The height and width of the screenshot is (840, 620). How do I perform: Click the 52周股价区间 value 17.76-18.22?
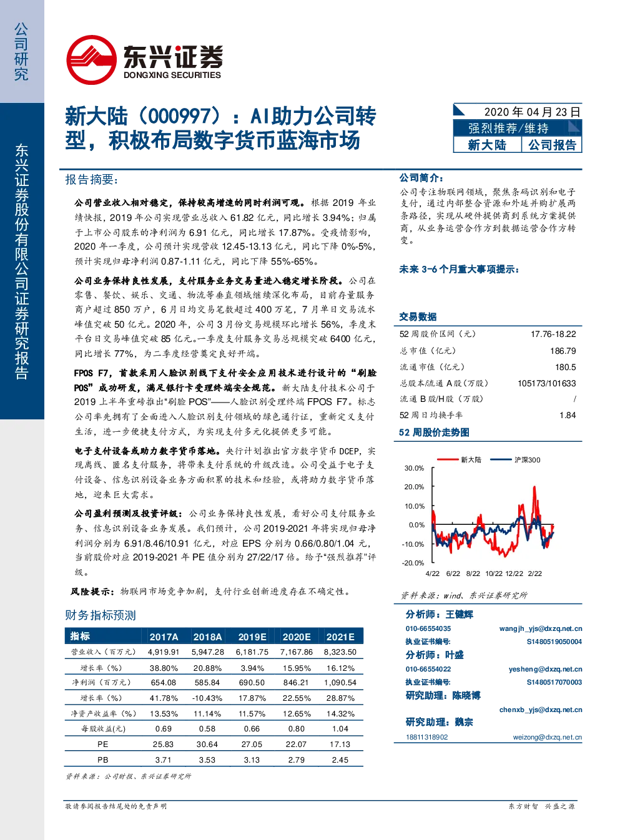tap(553, 335)
